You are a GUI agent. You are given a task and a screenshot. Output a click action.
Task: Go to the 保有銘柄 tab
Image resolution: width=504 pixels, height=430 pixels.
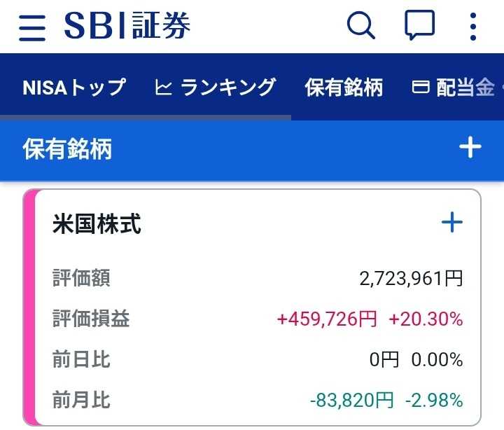coord(344,88)
